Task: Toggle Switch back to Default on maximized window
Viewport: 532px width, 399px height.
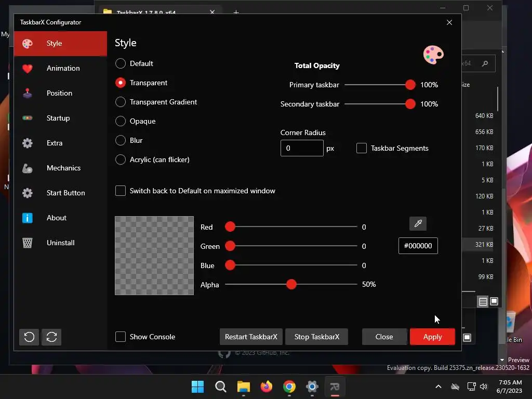Action: pos(121,191)
